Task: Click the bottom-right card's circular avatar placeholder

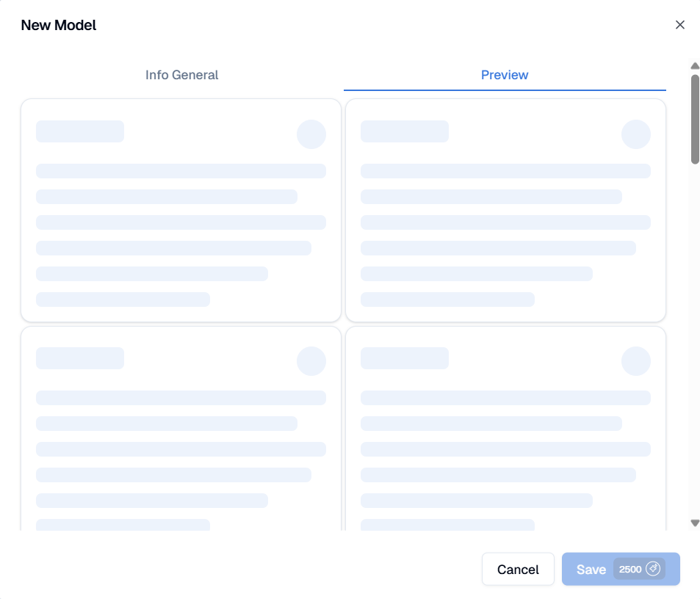Action: pyautogui.click(x=636, y=361)
